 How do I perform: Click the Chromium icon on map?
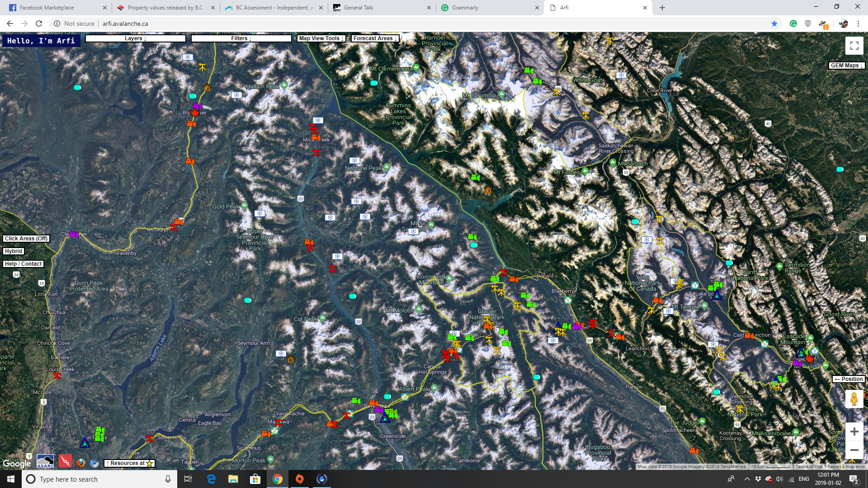click(94, 463)
